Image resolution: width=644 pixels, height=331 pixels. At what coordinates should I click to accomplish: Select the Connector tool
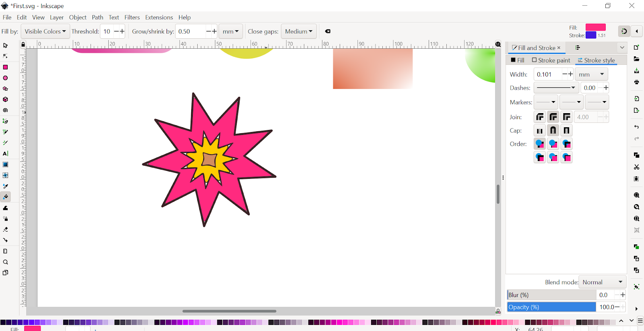point(5,240)
